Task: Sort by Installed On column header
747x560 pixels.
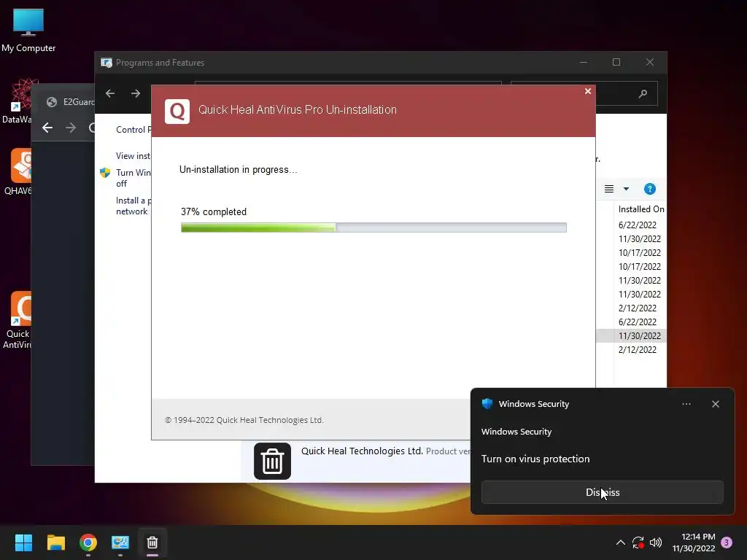Action: click(640, 209)
